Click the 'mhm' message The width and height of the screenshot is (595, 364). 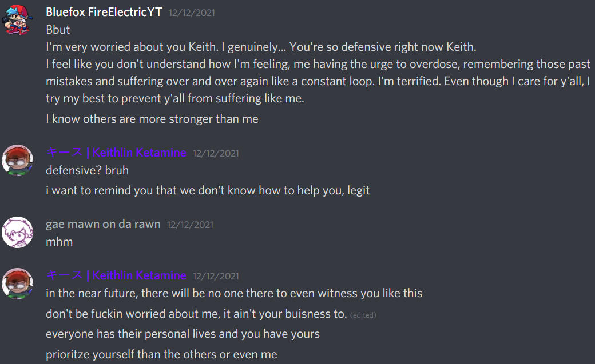tap(59, 242)
